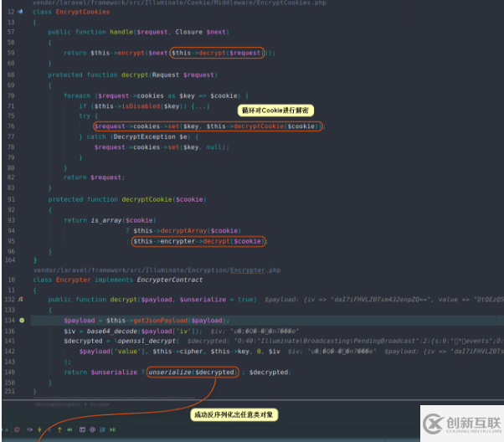The image size is (504, 442).
Task: Click 'class EncryptCookies' declaration
Action: click(71, 12)
